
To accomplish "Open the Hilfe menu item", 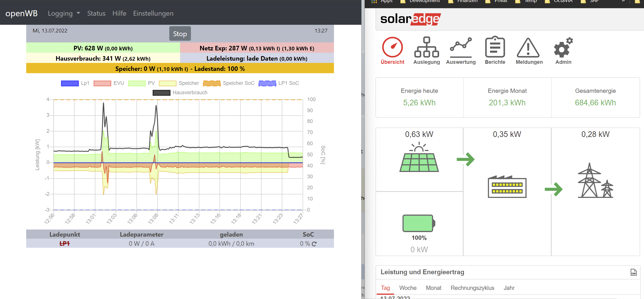I will tap(119, 13).
